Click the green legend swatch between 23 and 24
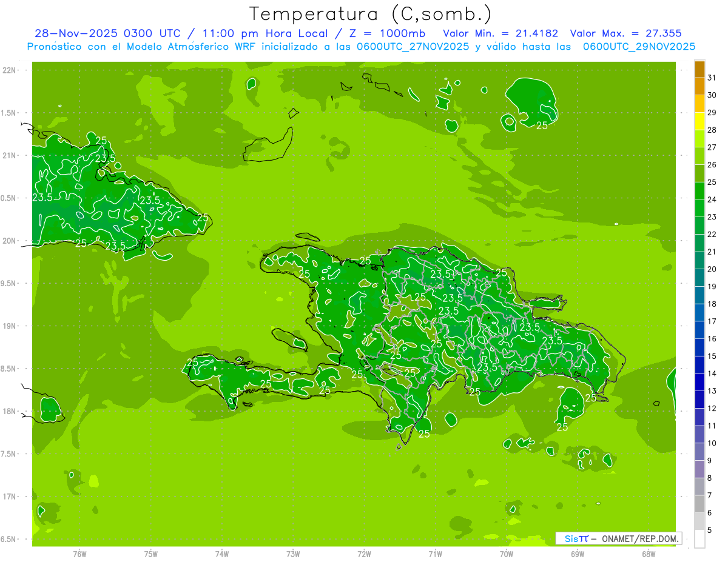The image size is (728, 562). 699,209
